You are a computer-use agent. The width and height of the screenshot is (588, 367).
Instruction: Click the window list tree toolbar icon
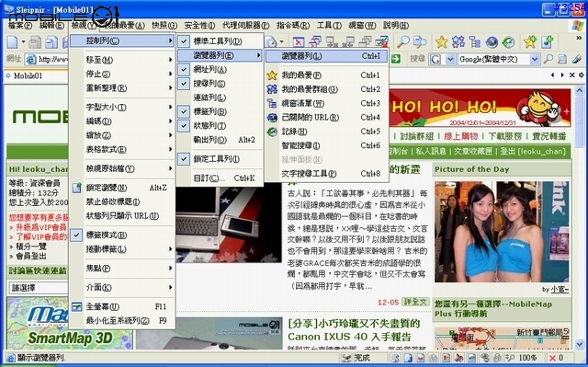click(475, 41)
